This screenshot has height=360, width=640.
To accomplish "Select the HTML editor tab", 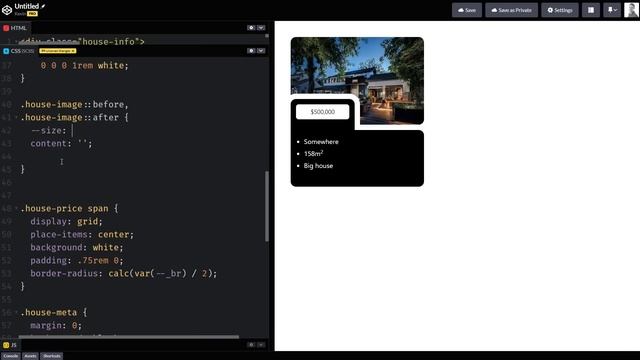I will point(15,28).
